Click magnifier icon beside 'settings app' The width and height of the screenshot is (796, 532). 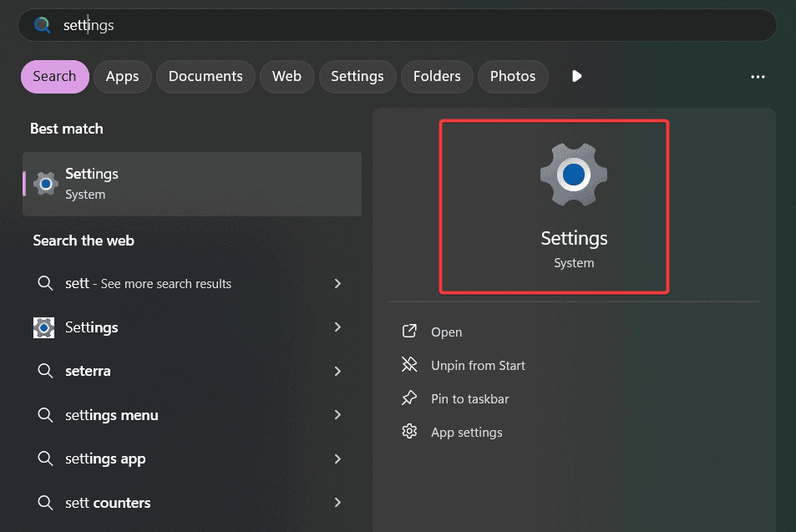click(x=45, y=459)
